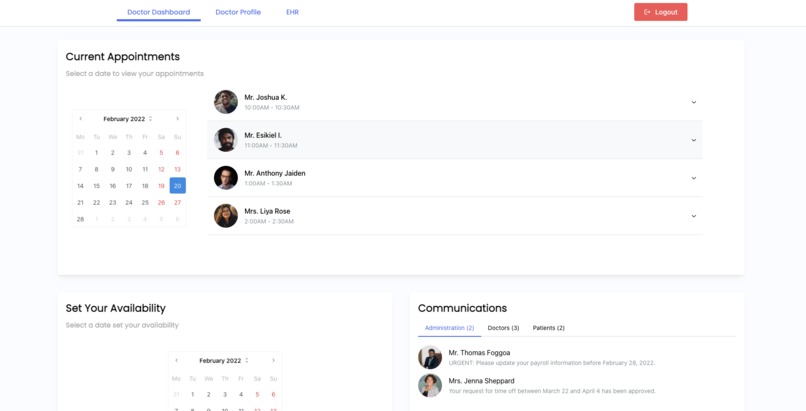
Task: Select February 16 in appointments calendar
Action: (113, 186)
